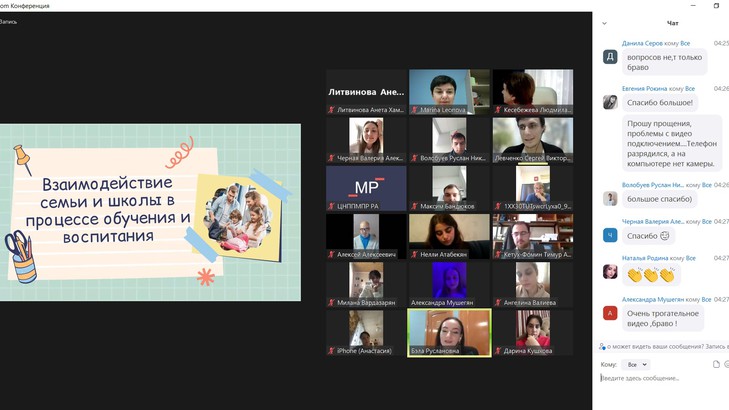Maximize the Zoom conference window
The image size is (729, 410).
716,6
